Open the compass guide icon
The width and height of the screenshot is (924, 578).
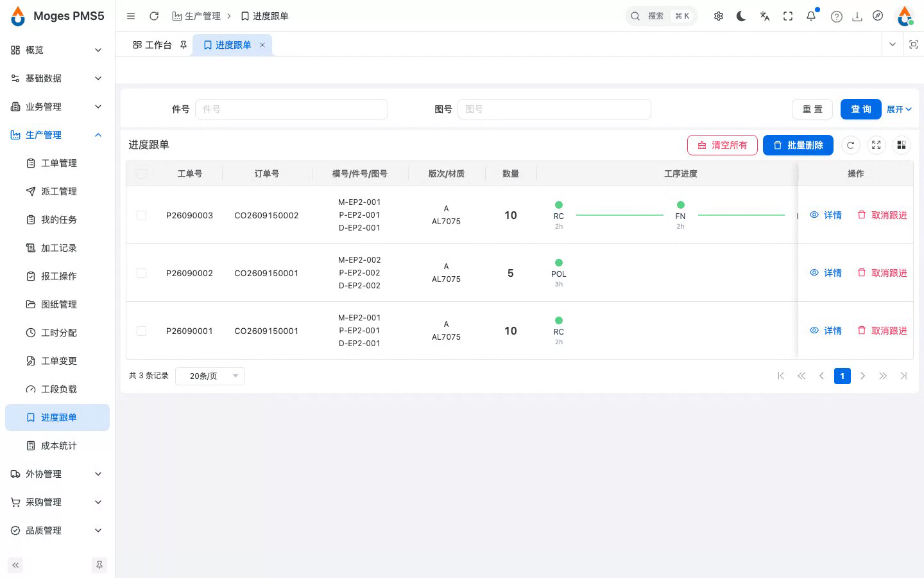pyautogui.click(x=878, y=16)
